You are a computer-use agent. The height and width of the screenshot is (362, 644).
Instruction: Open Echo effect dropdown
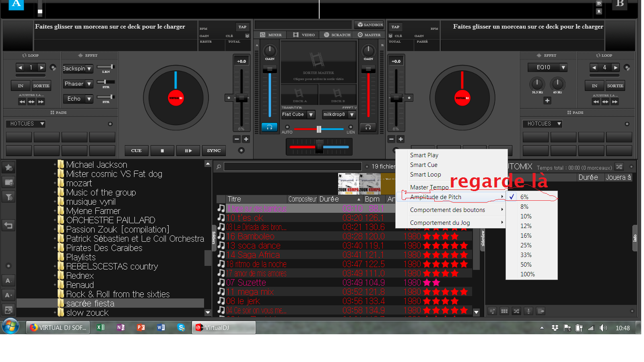[89, 99]
